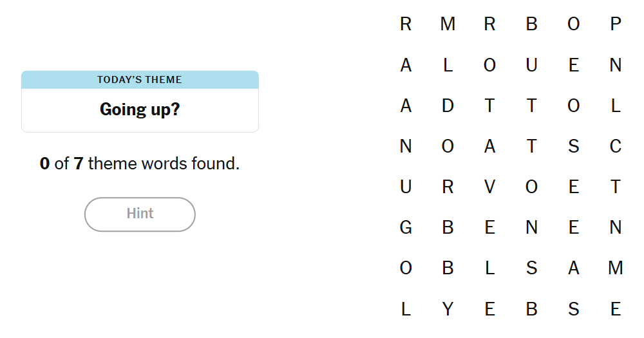Screen dimensions: 644x338
Task: Select the letter P in the grid
Action: pyautogui.click(x=616, y=24)
